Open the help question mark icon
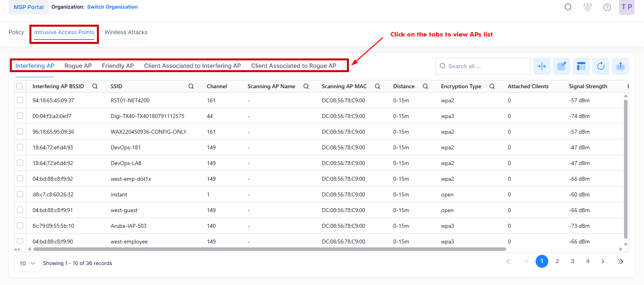The width and height of the screenshot is (644, 285). click(x=607, y=7)
